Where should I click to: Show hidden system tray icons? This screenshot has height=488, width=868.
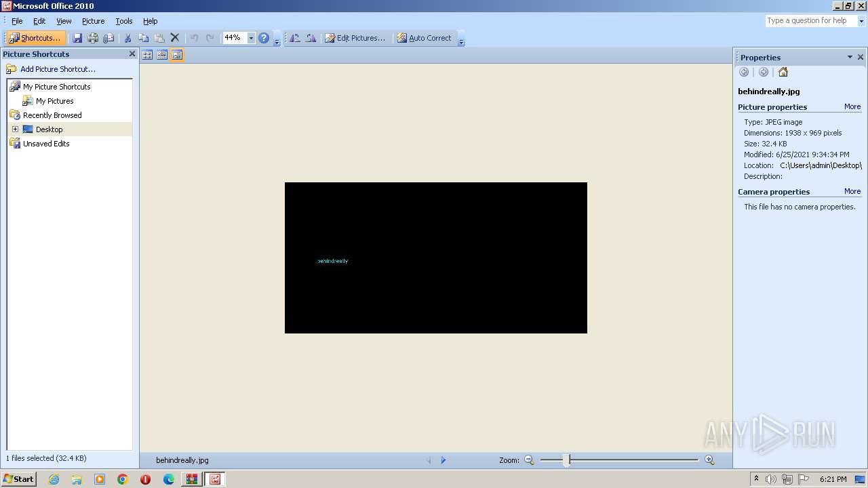click(x=757, y=479)
